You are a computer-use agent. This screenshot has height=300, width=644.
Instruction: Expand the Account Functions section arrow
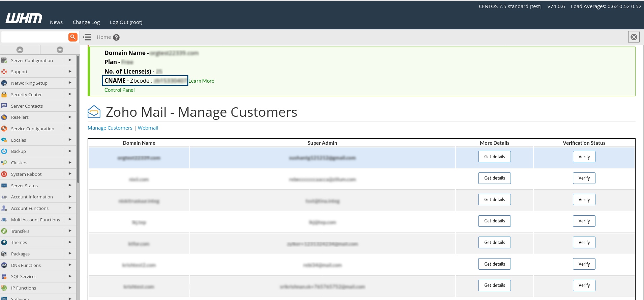[x=70, y=208]
